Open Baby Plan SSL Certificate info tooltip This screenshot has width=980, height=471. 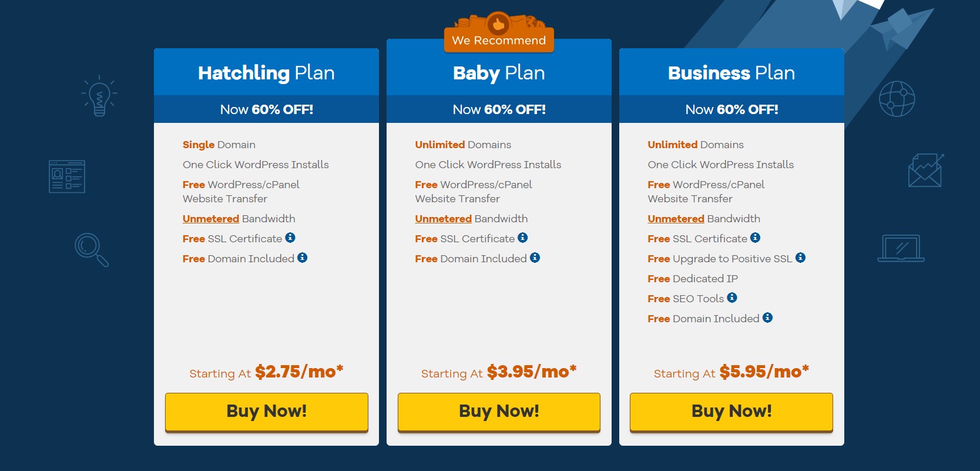tap(523, 238)
